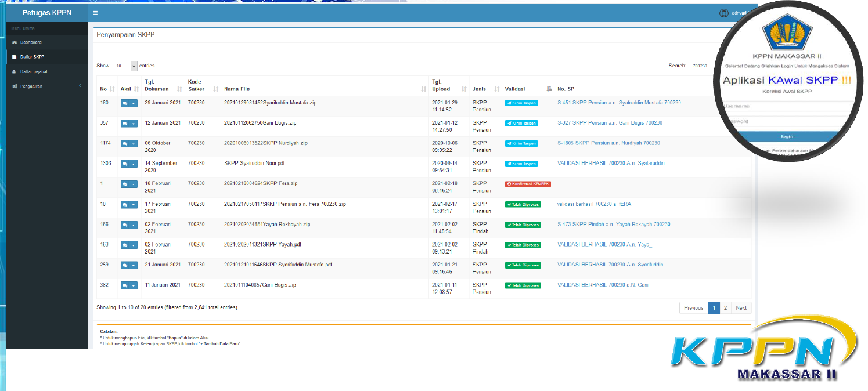Open link S-1805 SKPP Pensiun a.n. Nurdiyah

(x=608, y=143)
